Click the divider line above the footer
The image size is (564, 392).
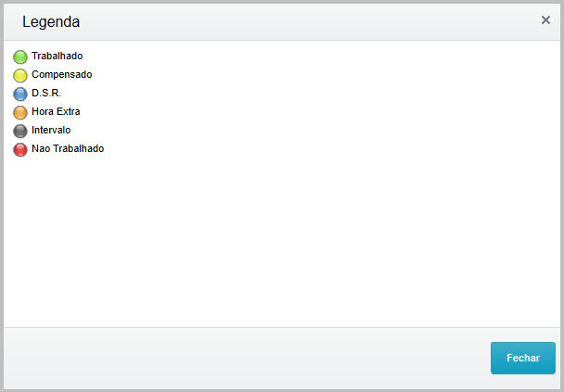[x=278, y=327]
